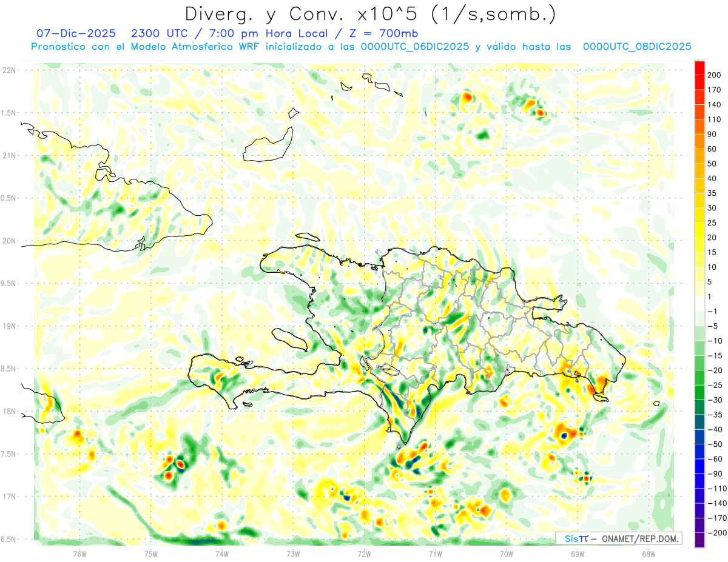Click the positive "60" colorbar value
728x562 pixels.
tap(712, 149)
